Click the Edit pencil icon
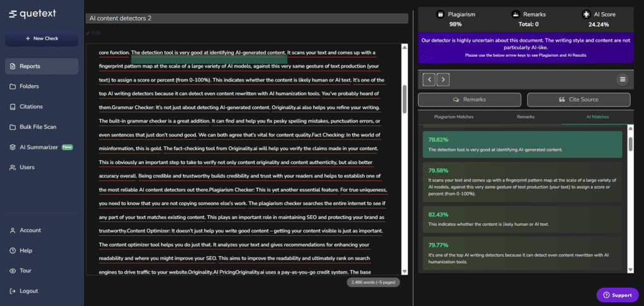This screenshot has width=644, height=306. tap(88, 33)
